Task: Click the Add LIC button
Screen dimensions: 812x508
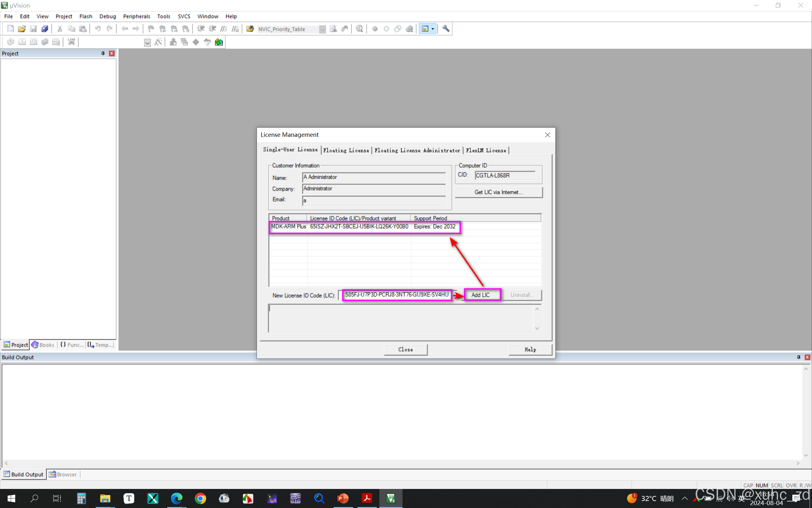Action: [x=482, y=295]
